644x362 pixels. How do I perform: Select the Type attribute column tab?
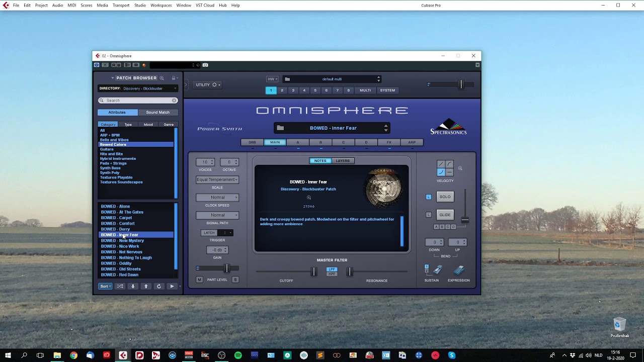pos(128,125)
